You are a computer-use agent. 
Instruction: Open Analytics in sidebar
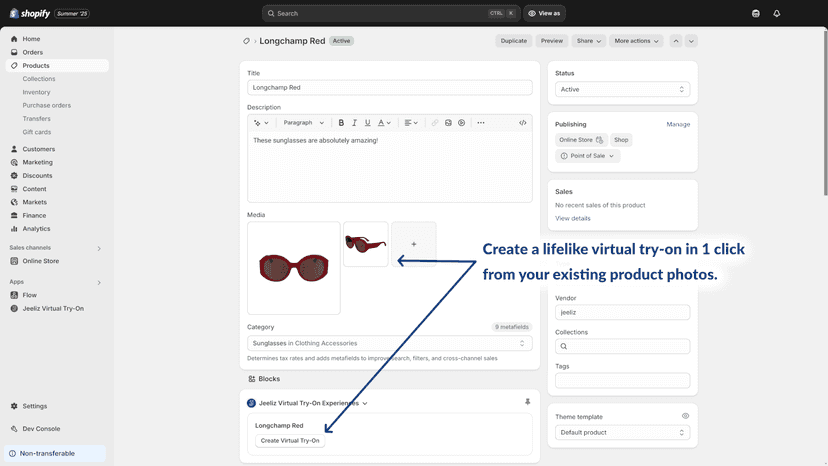click(x=57, y=229)
